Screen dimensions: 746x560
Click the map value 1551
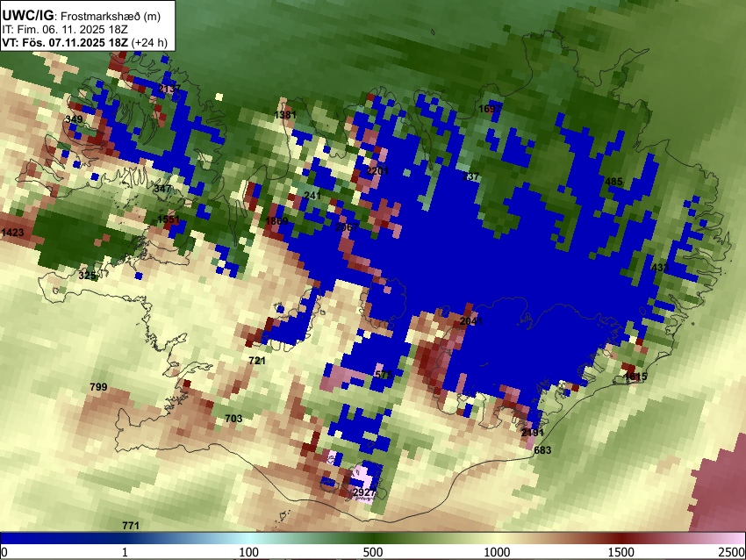tap(169, 219)
